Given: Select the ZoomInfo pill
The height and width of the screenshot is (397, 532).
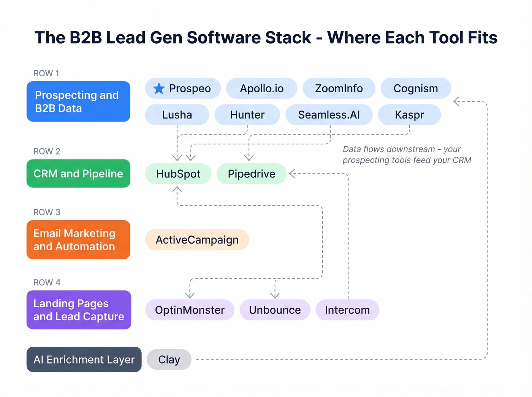Looking at the screenshot, I should point(339,88).
